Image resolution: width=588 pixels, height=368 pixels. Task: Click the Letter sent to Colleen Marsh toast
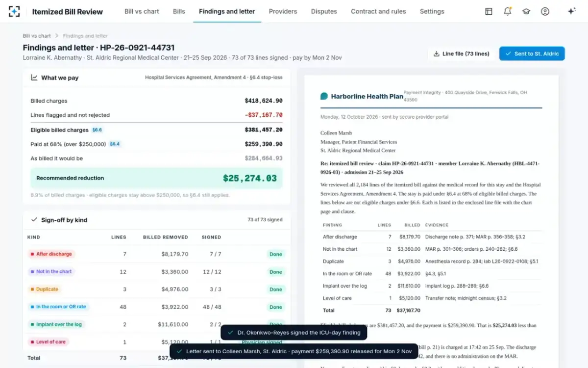294,351
